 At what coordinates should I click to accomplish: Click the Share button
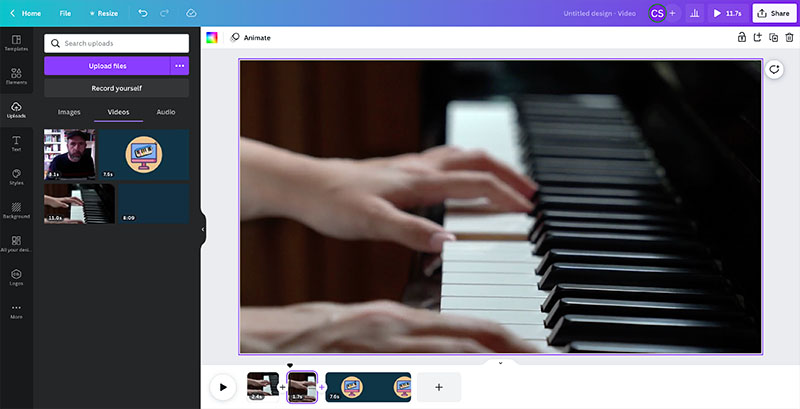click(x=774, y=13)
